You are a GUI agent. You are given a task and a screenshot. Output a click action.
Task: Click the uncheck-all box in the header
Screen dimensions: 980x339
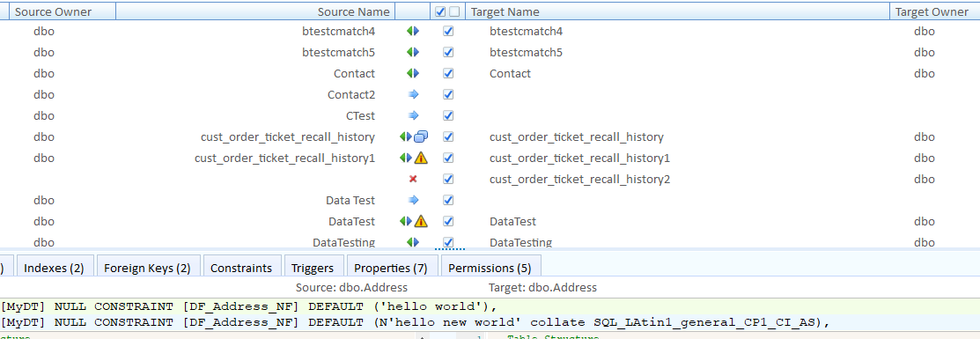pyautogui.click(x=454, y=11)
